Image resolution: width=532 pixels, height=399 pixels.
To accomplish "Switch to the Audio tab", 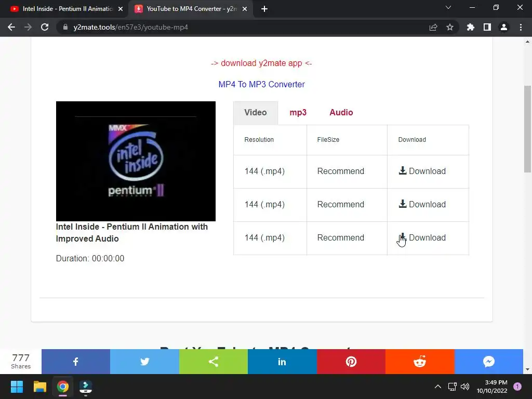I will [341, 113].
